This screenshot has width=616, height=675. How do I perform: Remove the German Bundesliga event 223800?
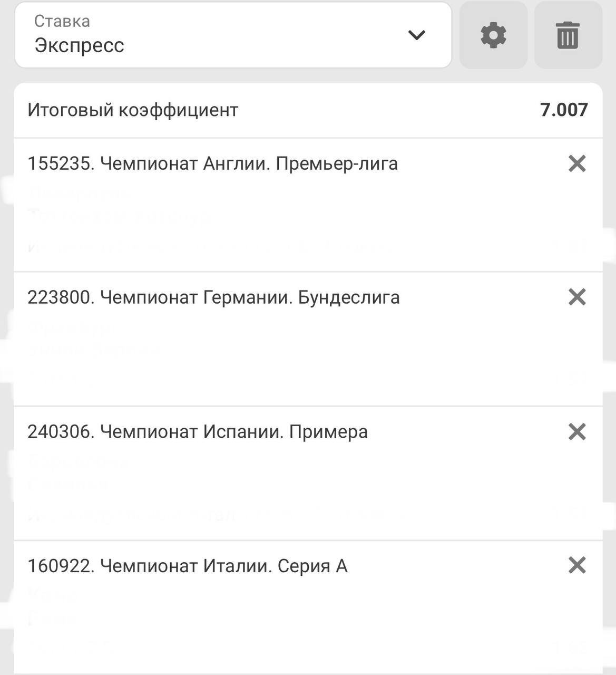pos(577,297)
